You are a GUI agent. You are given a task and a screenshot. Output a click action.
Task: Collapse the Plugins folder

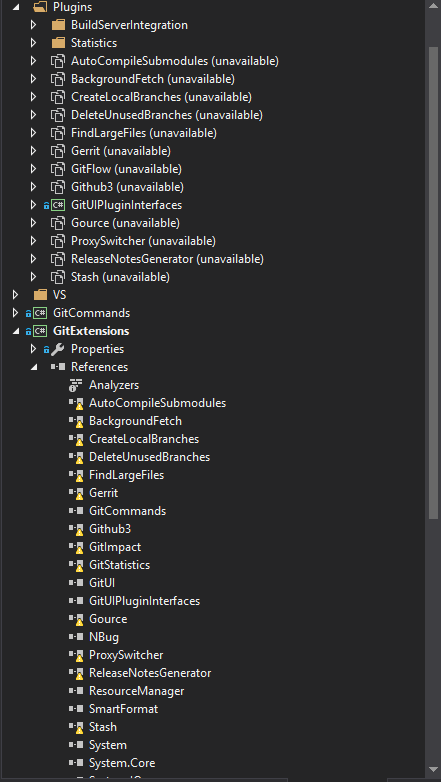pyautogui.click(x=16, y=7)
